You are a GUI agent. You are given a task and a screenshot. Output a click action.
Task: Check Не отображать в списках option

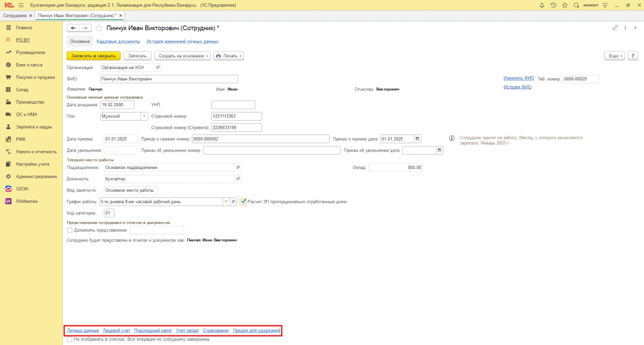(69, 339)
